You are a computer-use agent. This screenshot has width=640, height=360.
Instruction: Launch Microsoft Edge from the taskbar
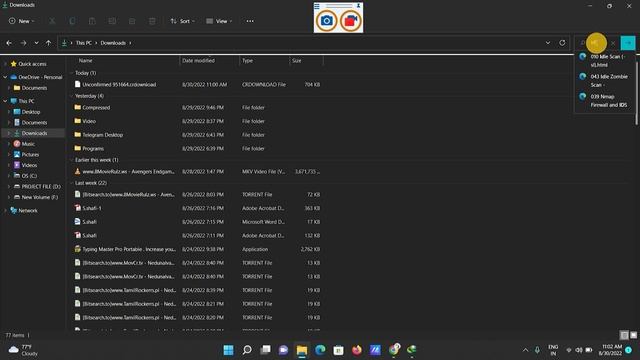pyautogui.click(x=320, y=350)
